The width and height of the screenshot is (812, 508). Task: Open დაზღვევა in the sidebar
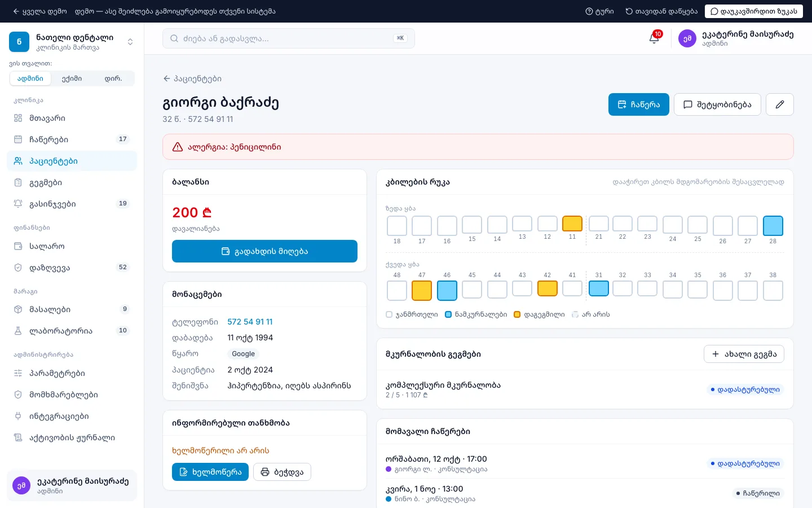[x=72, y=268]
